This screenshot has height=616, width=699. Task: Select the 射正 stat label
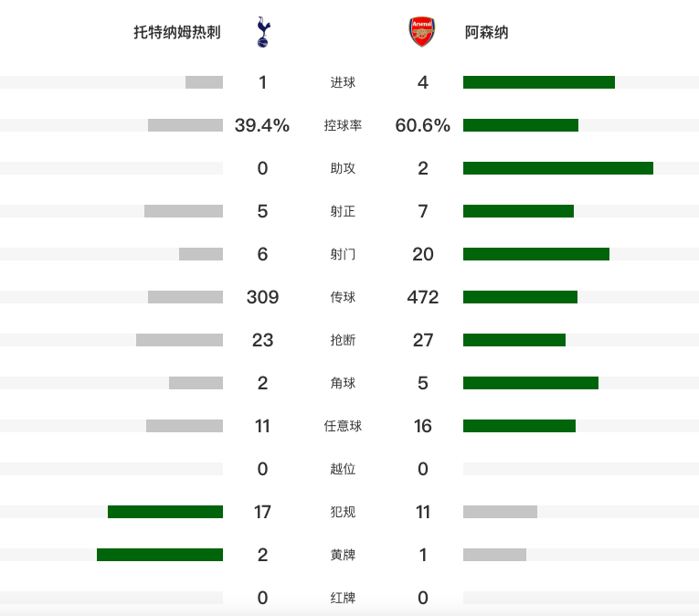pos(343,212)
